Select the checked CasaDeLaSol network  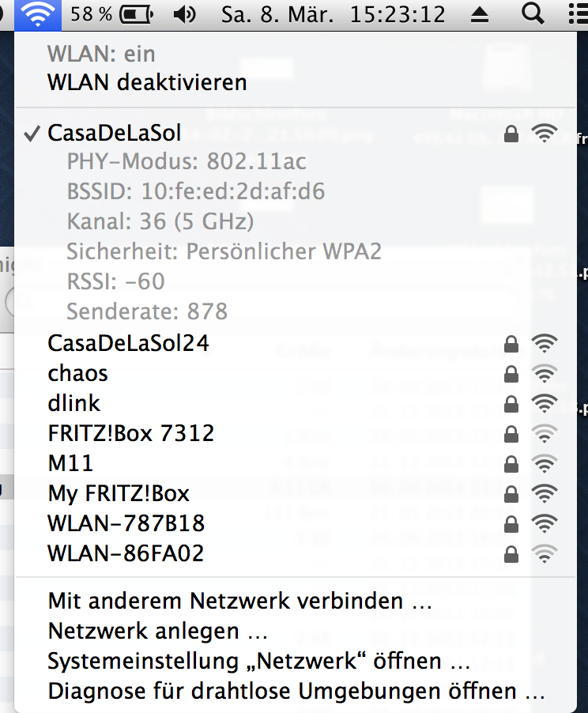(296, 134)
